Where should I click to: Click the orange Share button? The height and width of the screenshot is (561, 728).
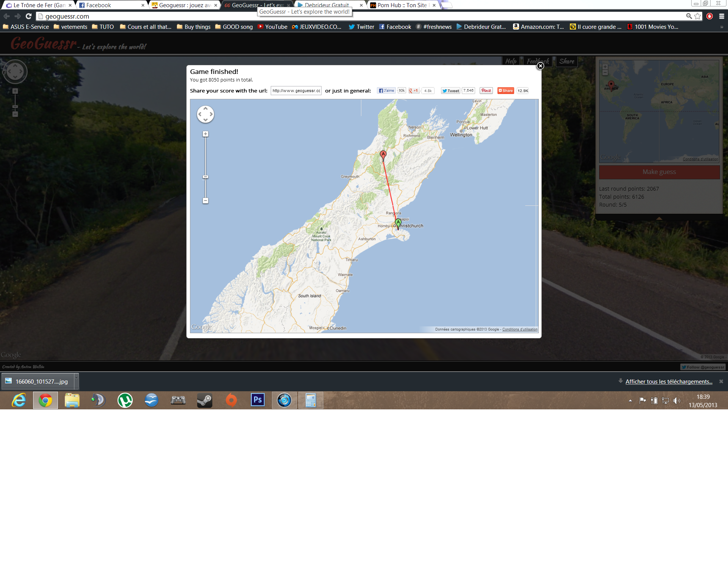(x=505, y=91)
